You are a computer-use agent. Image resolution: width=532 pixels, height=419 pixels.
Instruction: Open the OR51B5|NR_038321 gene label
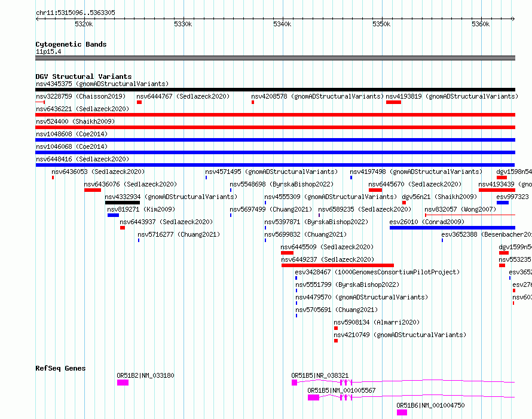320,375
